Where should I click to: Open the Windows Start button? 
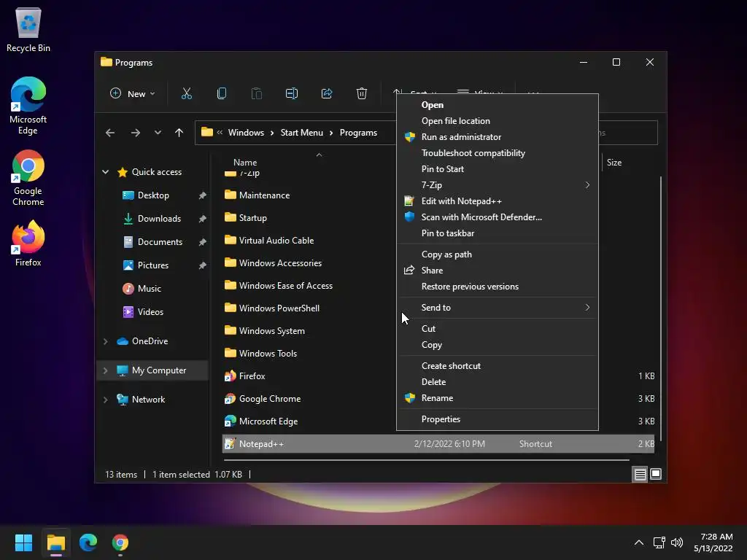[x=23, y=542]
